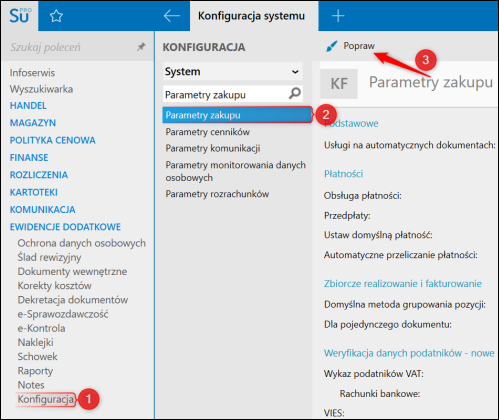Click the Subiekt PRO logo icon
Viewport: 499px width, 420px height.
click(20, 16)
